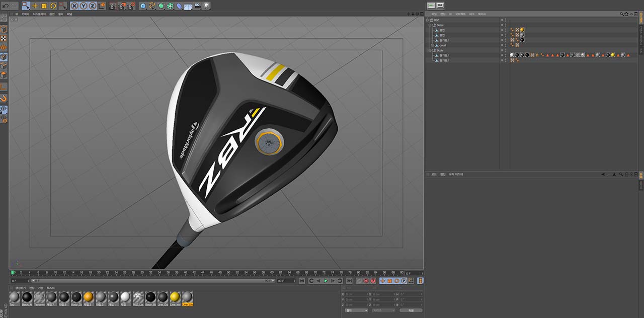
Task: Open the Material Manager 생성하기 menu
Action: (20, 288)
